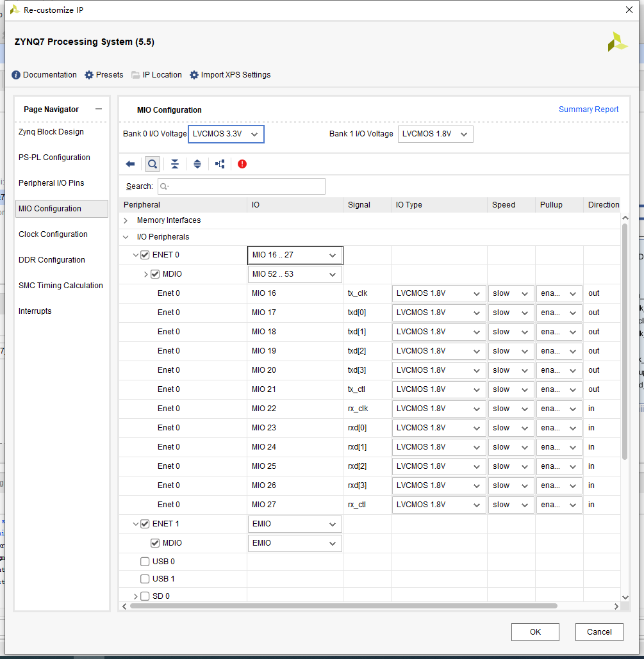This screenshot has height=659, width=644.
Task: Collapse the Page Navigator with minus icon
Action: click(99, 109)
